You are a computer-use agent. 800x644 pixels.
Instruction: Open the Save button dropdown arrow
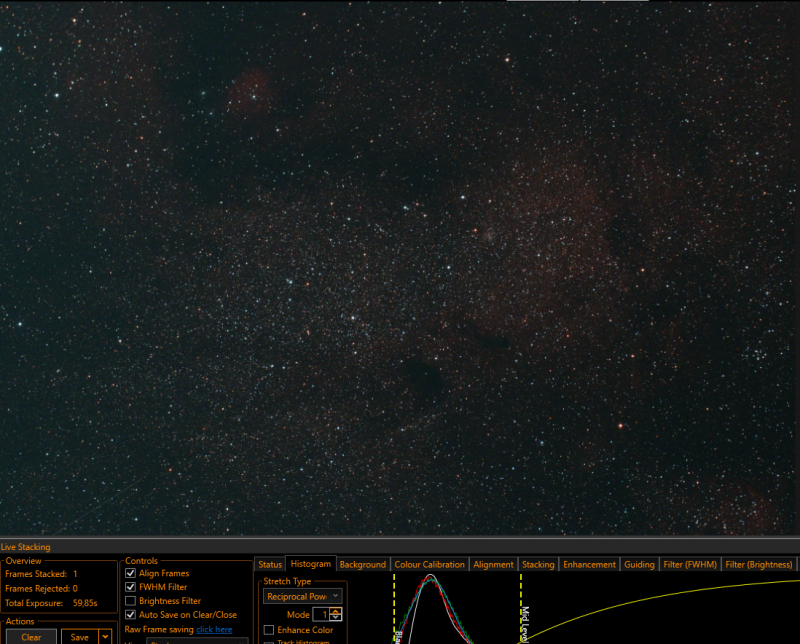point(105,637)
